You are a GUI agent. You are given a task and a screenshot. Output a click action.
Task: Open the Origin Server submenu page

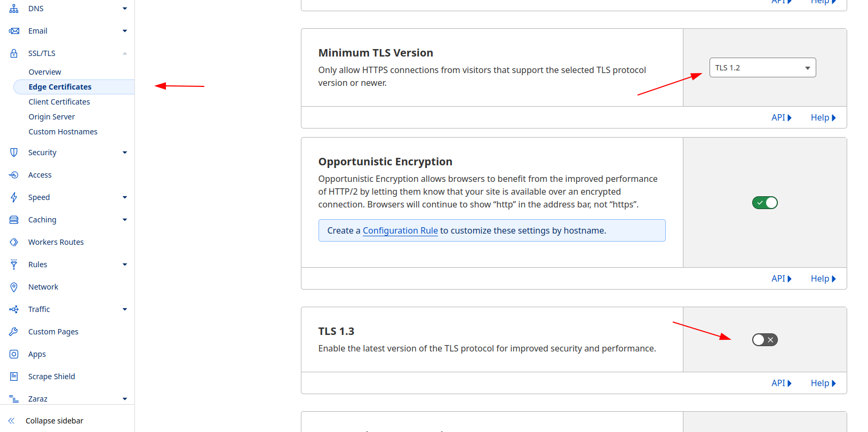[52, 117]
